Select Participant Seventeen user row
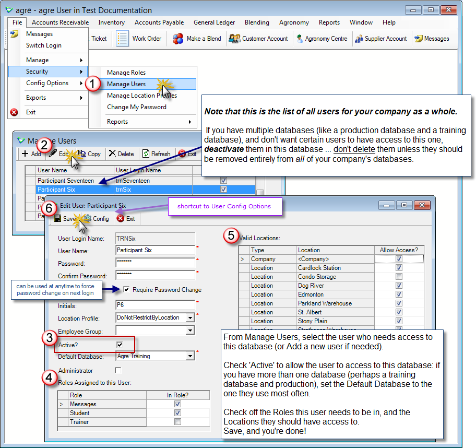The width and height of the screenshot is (476, 448). click(x=140, y=181)
